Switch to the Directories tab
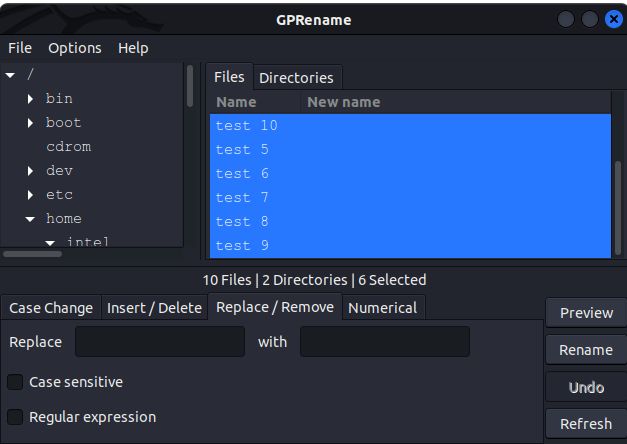Screen dimensions: 627x444 [x=296, y=78]
